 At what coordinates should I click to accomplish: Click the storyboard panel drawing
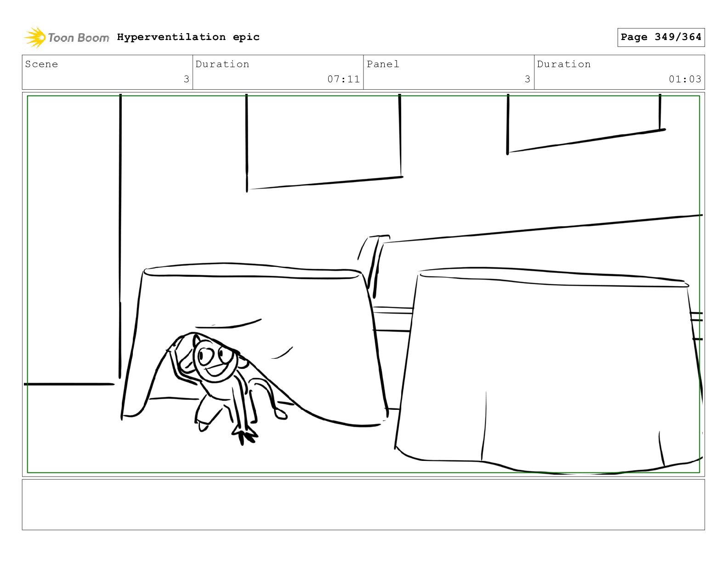363,284
